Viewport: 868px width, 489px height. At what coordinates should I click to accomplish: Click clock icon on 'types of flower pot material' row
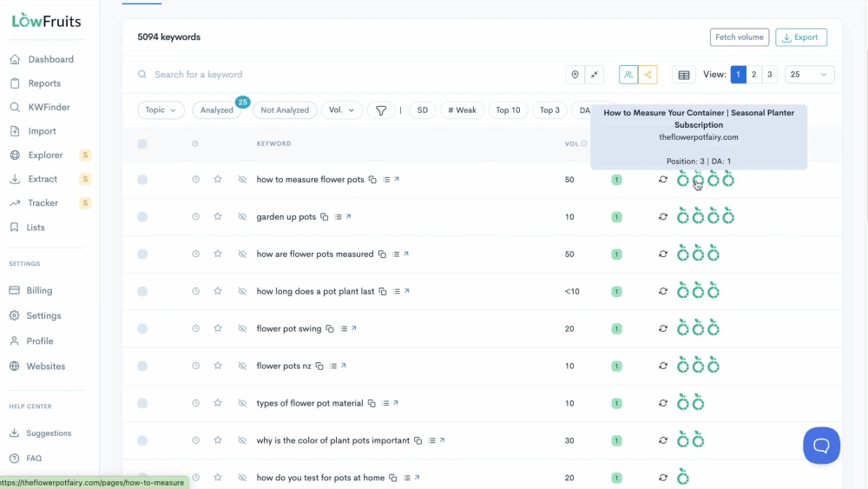(195, 403)
